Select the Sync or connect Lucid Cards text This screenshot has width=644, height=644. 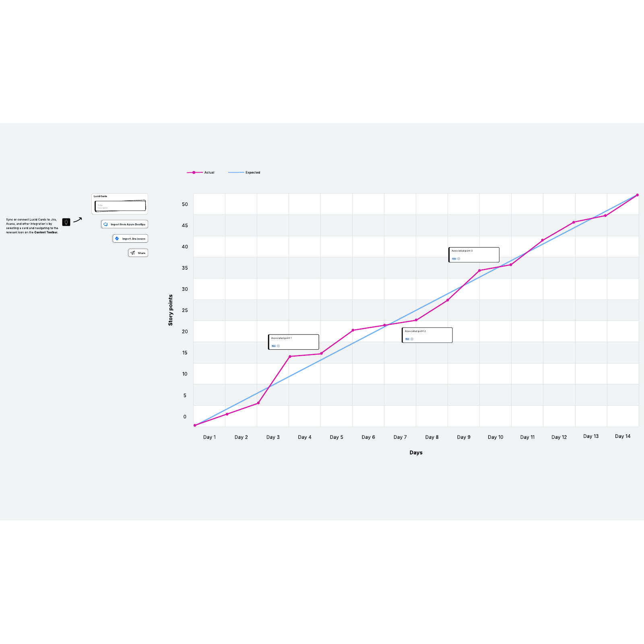pos(32,226)
